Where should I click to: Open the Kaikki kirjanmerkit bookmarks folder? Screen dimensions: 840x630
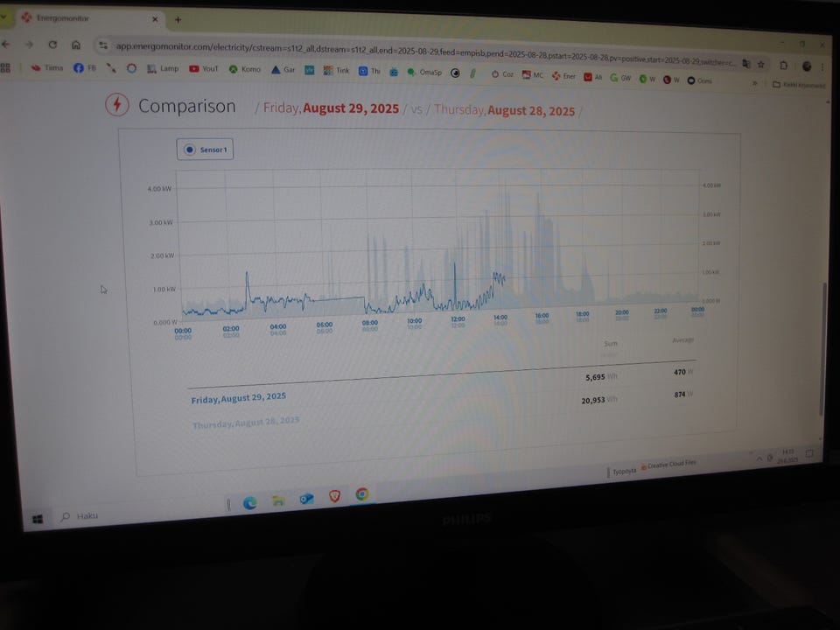pos(799,85)
